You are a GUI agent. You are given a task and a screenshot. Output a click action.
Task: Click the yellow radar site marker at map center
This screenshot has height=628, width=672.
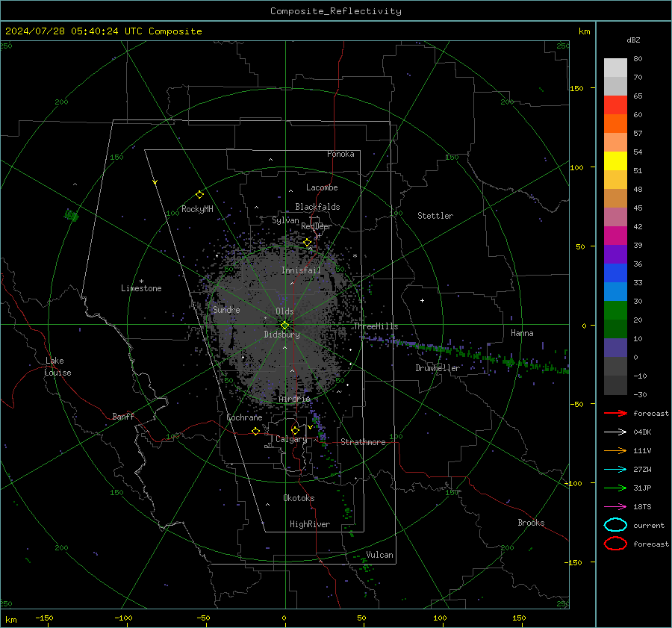(x=284, y=325)
